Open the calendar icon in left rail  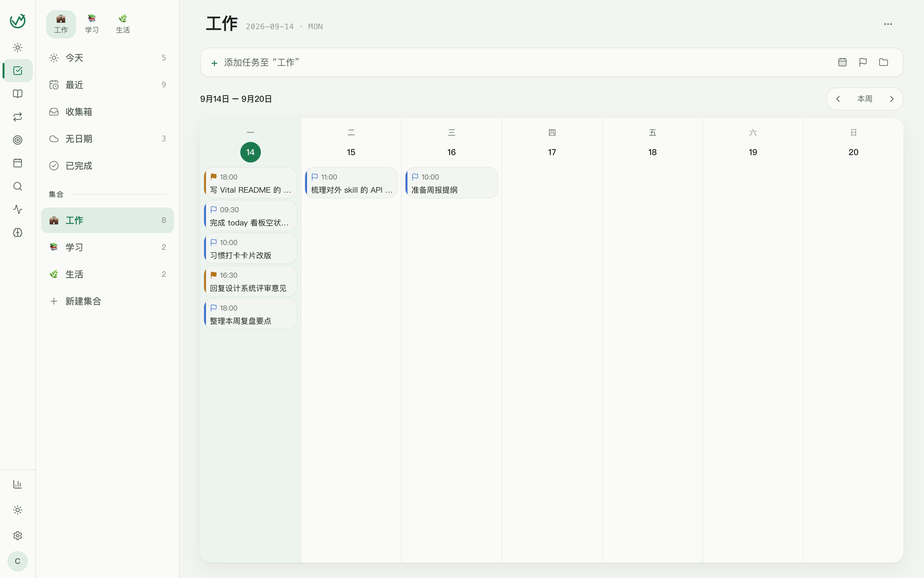(18, 163)
